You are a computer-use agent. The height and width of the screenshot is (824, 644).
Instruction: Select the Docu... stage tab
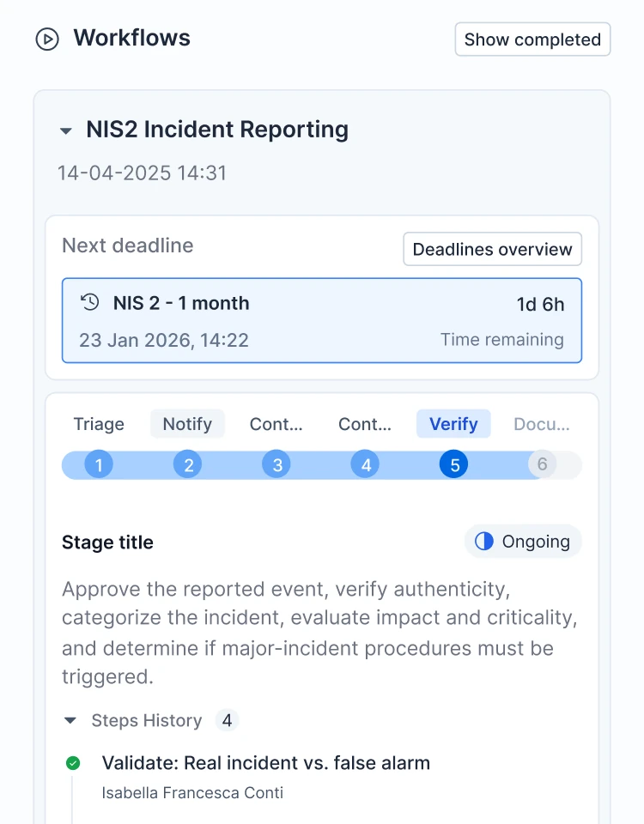[542, 424]
